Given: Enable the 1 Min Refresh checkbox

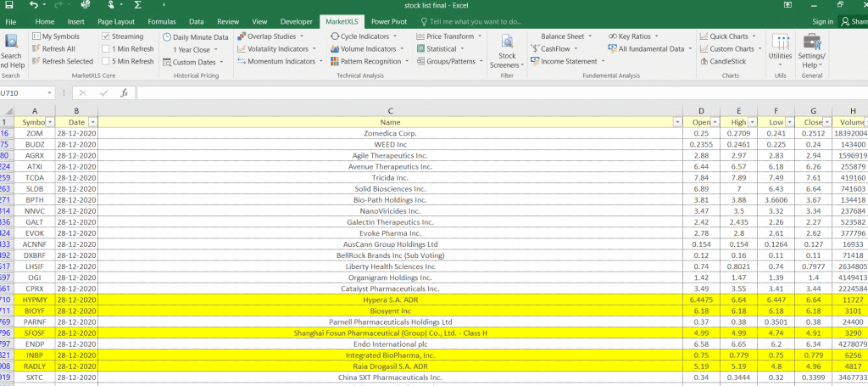Looking at the screenshot, I should click(106, 48).
